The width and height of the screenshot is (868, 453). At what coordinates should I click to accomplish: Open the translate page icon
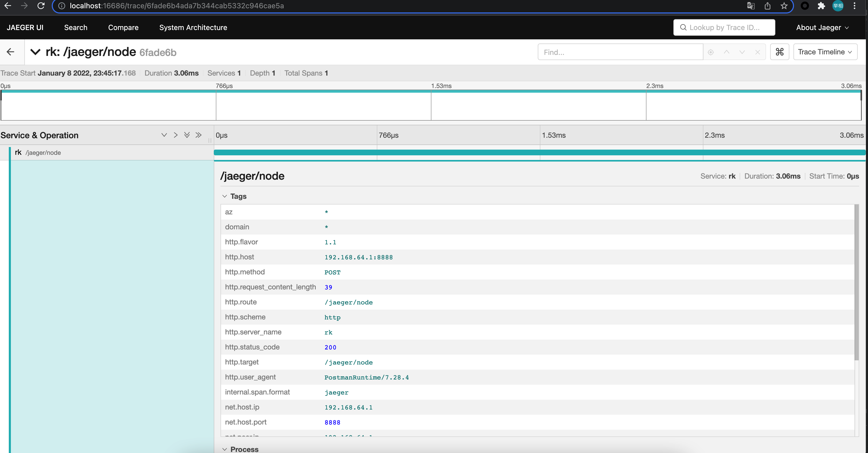click(751, 6)
